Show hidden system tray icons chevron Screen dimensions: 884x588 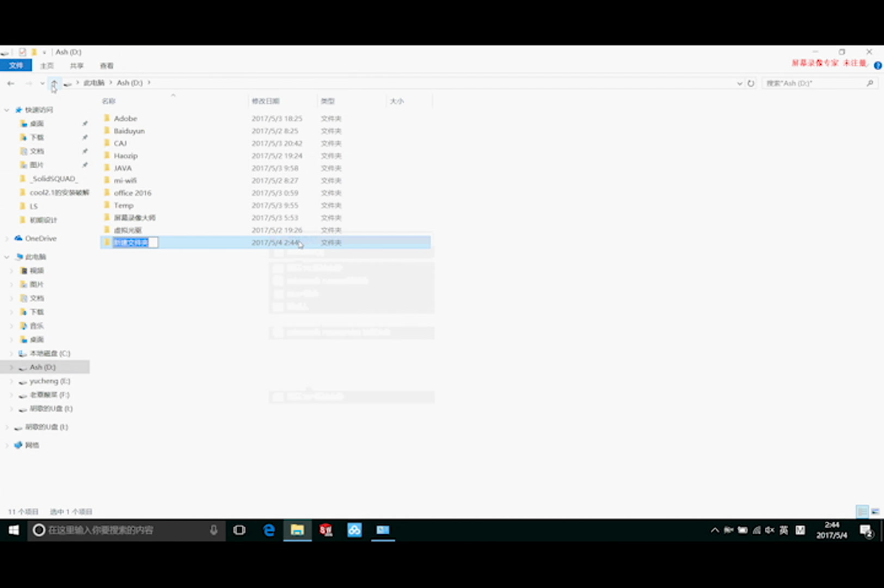715,530
